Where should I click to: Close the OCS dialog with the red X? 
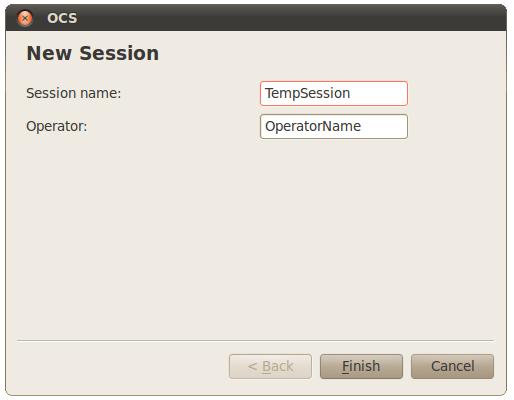click(x=25, y=18)
